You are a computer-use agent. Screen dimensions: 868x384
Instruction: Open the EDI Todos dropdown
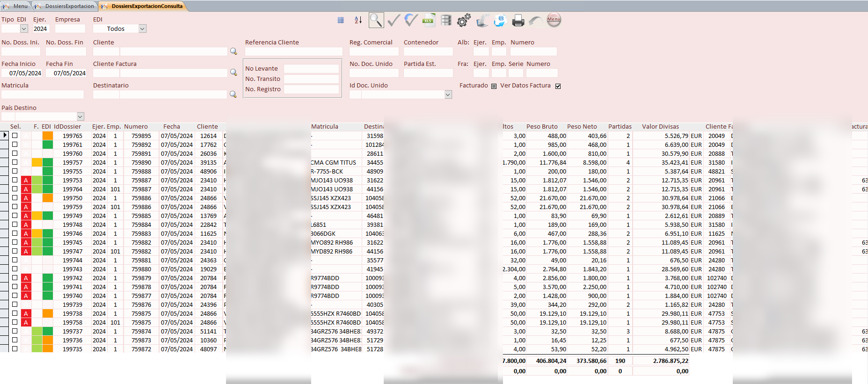pos(143,29)
